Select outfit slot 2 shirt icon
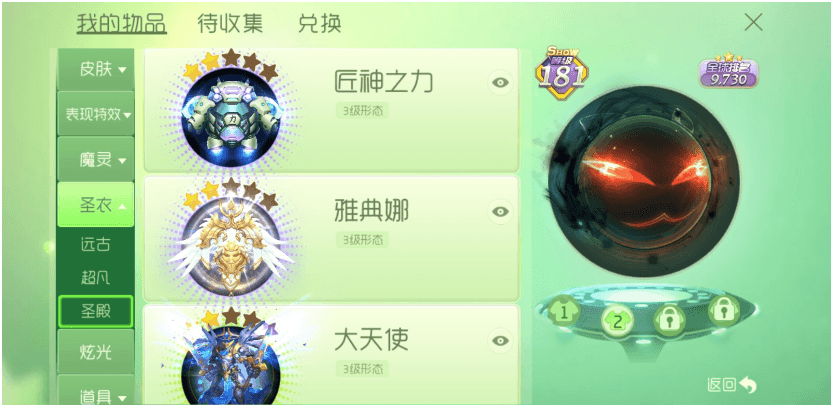 point(617,320)
